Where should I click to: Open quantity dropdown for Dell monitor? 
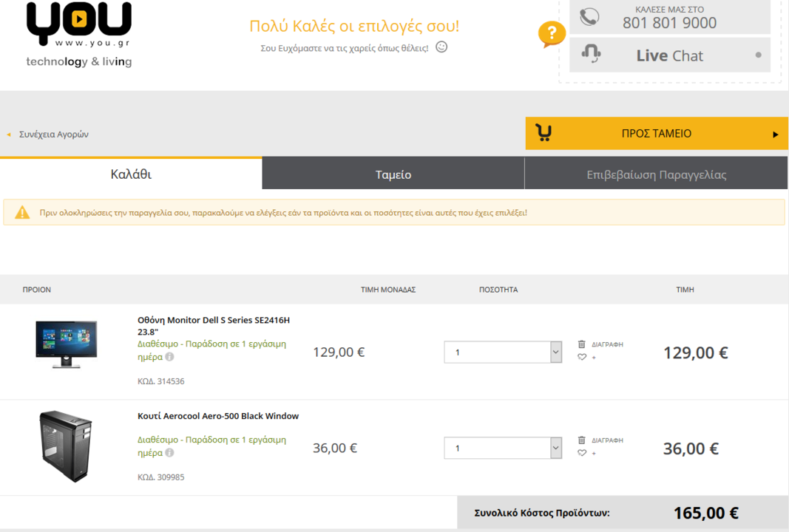pos(503,352)
